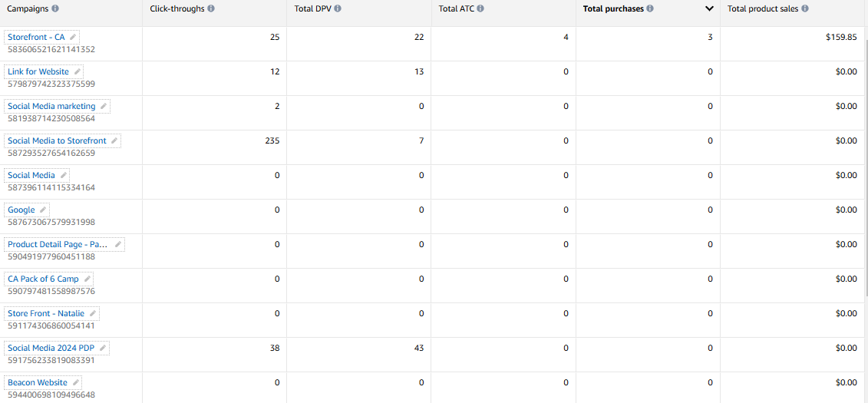Click the Total DPV column header

313,8
